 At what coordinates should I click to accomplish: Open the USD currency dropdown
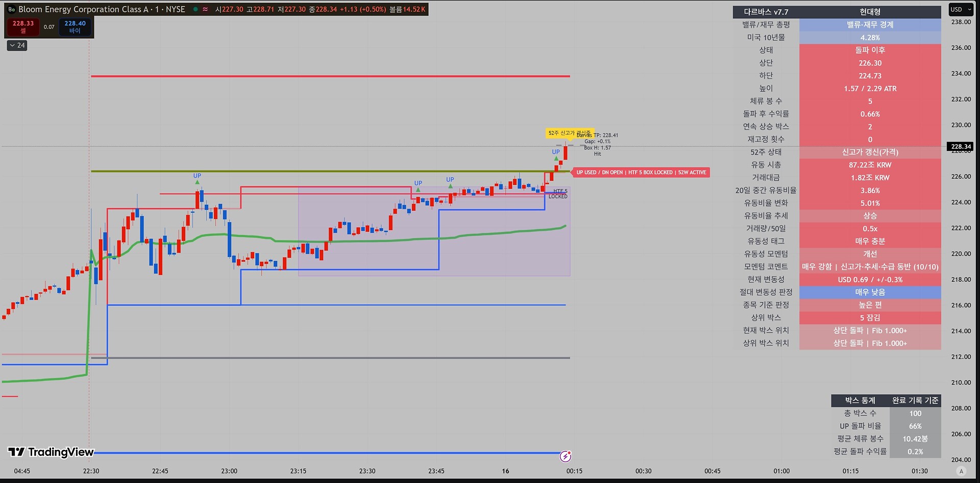click(x=960, y=9)
